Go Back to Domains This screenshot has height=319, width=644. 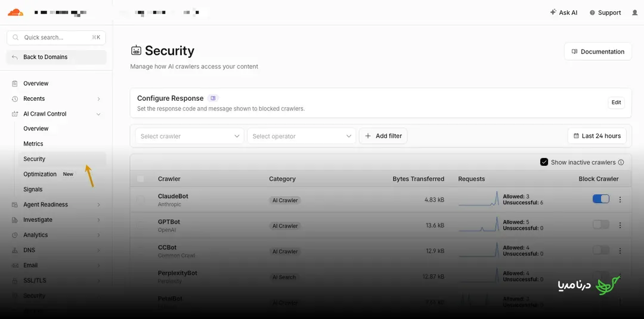(x=56, y=57)
